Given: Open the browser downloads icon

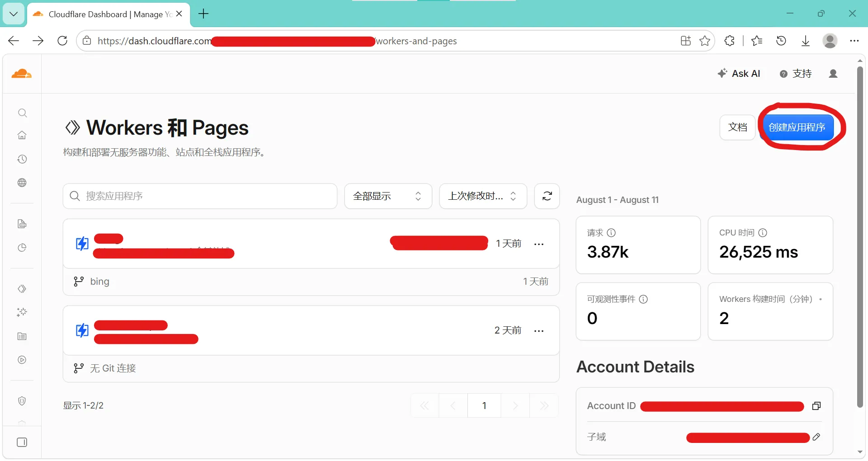Looking at the screenshot, I should [806, 41].
